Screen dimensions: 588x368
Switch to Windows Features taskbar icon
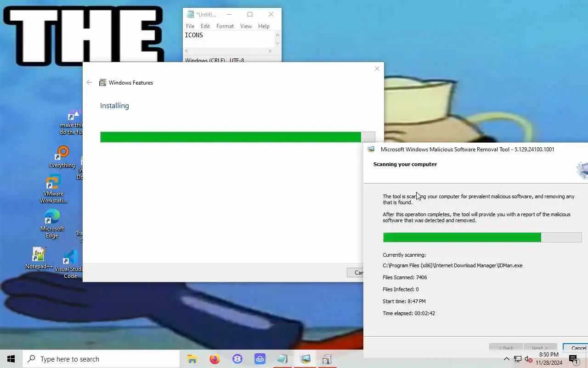tap(327, 359)
